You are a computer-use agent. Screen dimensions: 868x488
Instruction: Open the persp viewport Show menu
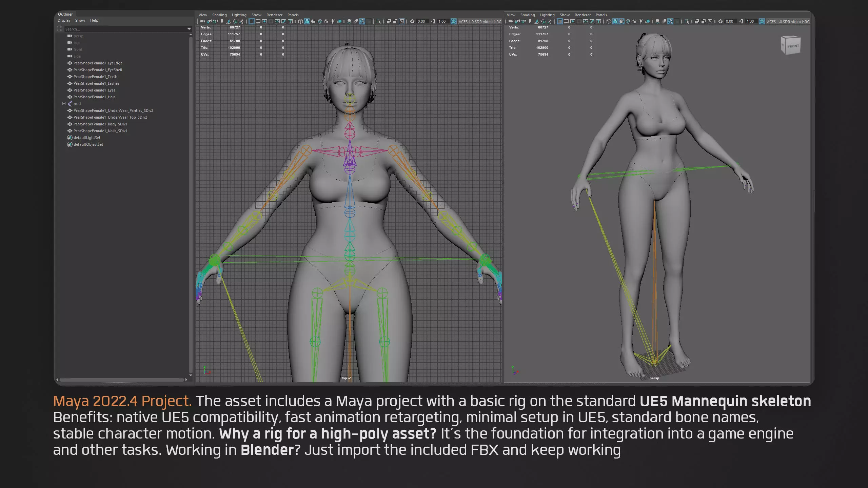click(x=565, y=15)
